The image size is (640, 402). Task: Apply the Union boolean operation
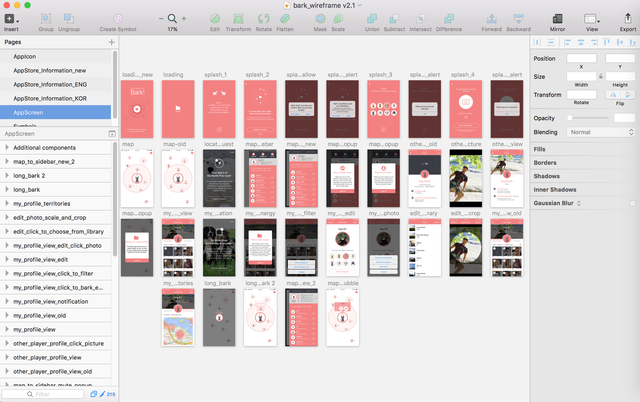click(x=371, y=19)
